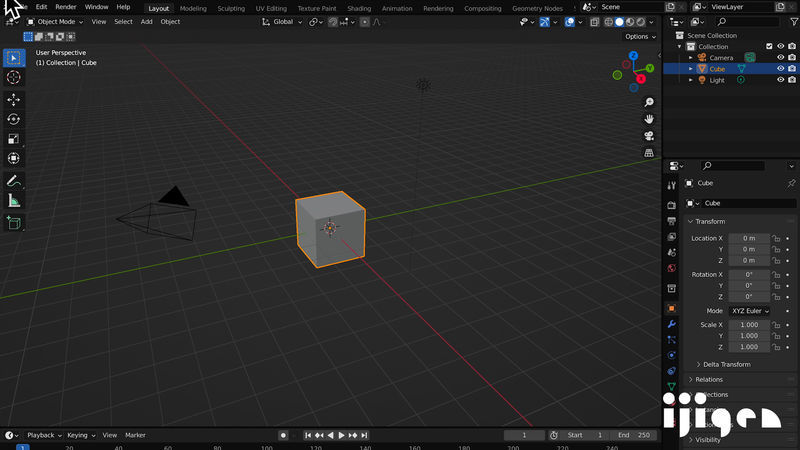Click the current frame number field
The height and width of the screenshot is (450, 800).
point(524,435)
